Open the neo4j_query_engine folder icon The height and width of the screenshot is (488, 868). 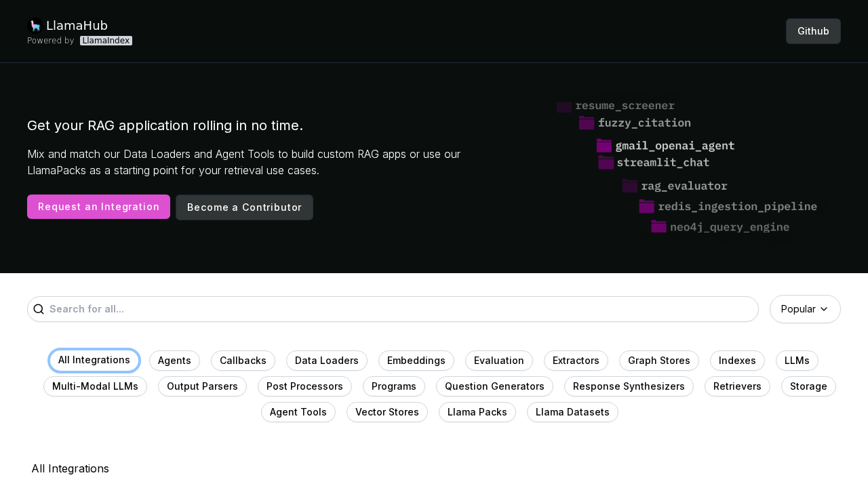[x=658, y=226]
